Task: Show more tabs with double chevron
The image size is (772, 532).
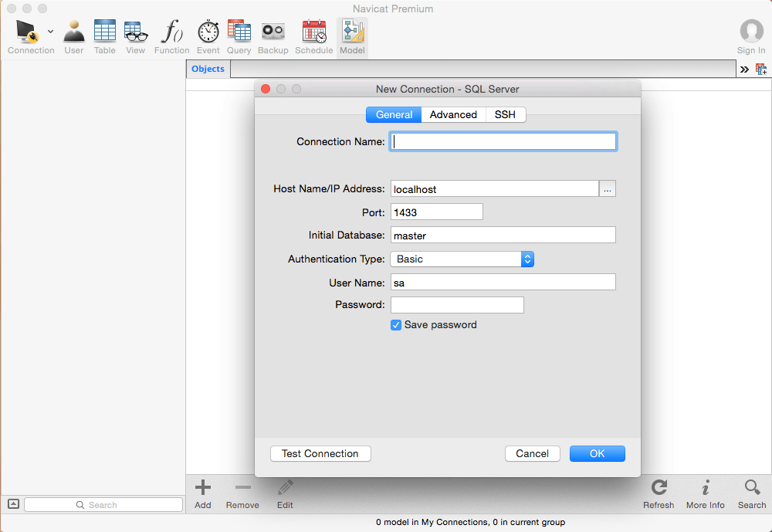Action: (744, 69)
